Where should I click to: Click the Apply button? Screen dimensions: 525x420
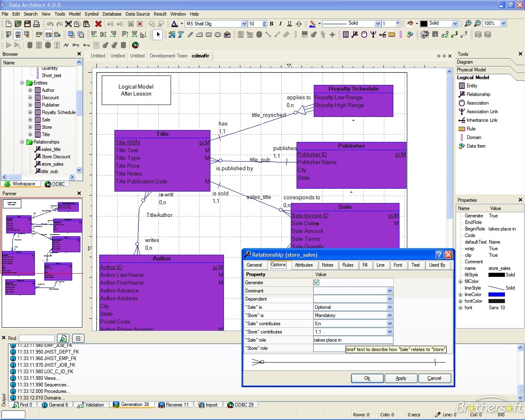[x=401, y=378]
